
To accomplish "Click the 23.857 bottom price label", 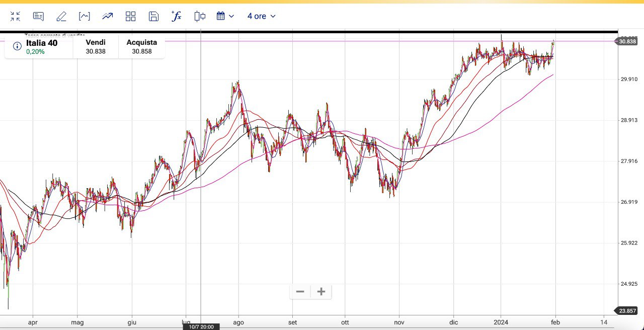I will click(628, 311).
